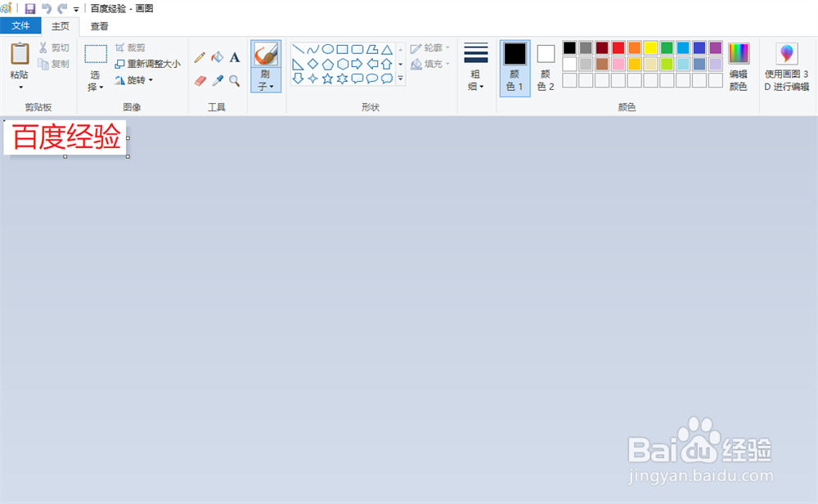
Task: Select the Color picker eyedropper tool
Action: coord(218,81)
